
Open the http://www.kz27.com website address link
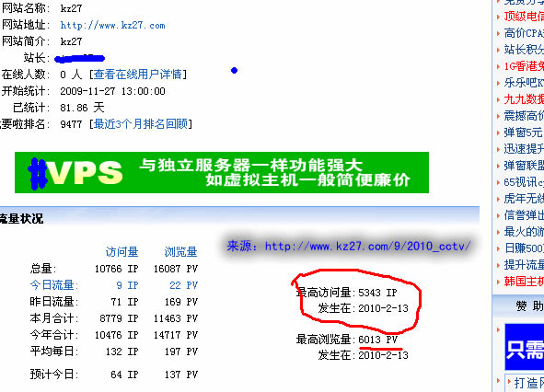[x=112, y=26]
